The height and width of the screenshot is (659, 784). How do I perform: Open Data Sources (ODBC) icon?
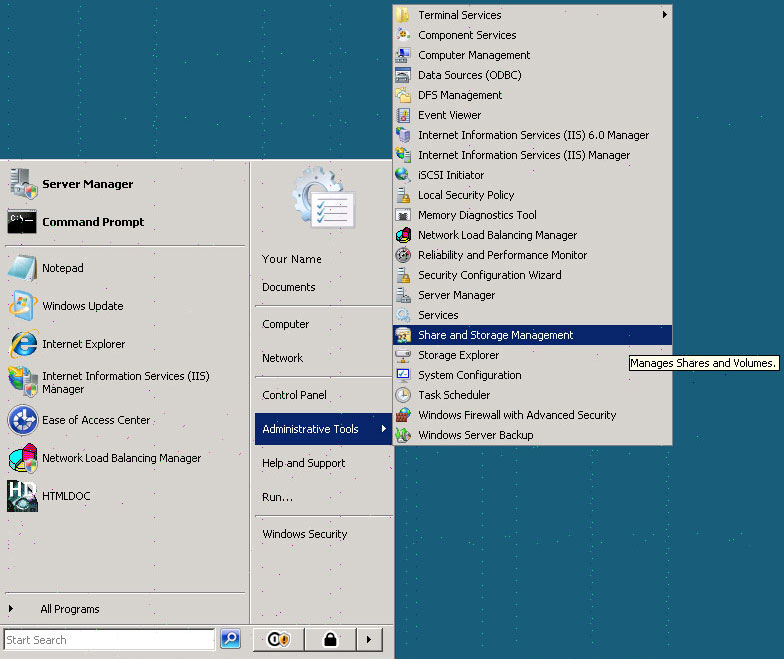pyautogui.click(x=403, y=75)
